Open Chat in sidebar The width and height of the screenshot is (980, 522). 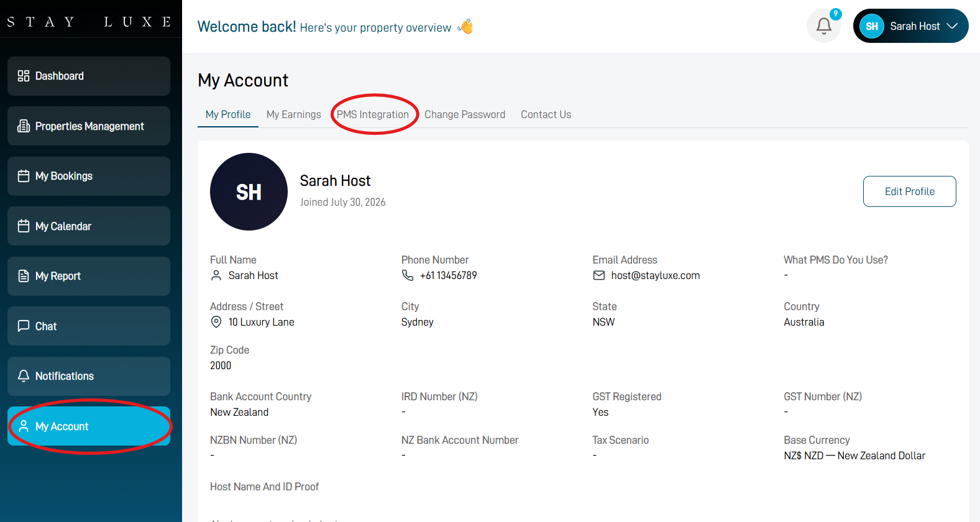(x=89, y=326)
